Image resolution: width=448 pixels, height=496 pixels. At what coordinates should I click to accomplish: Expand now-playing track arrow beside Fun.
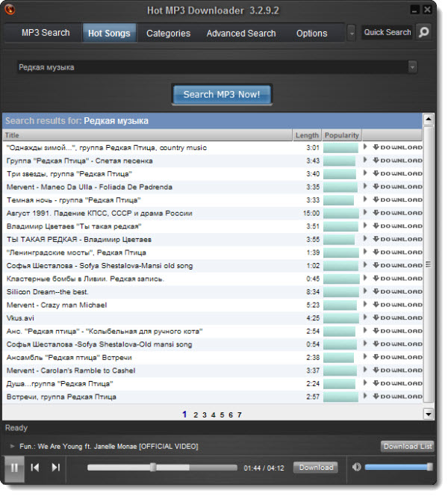pos(13,446)
